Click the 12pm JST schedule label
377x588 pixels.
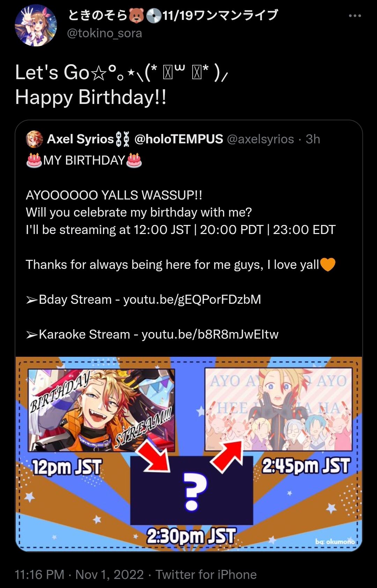tap(67, 467)
